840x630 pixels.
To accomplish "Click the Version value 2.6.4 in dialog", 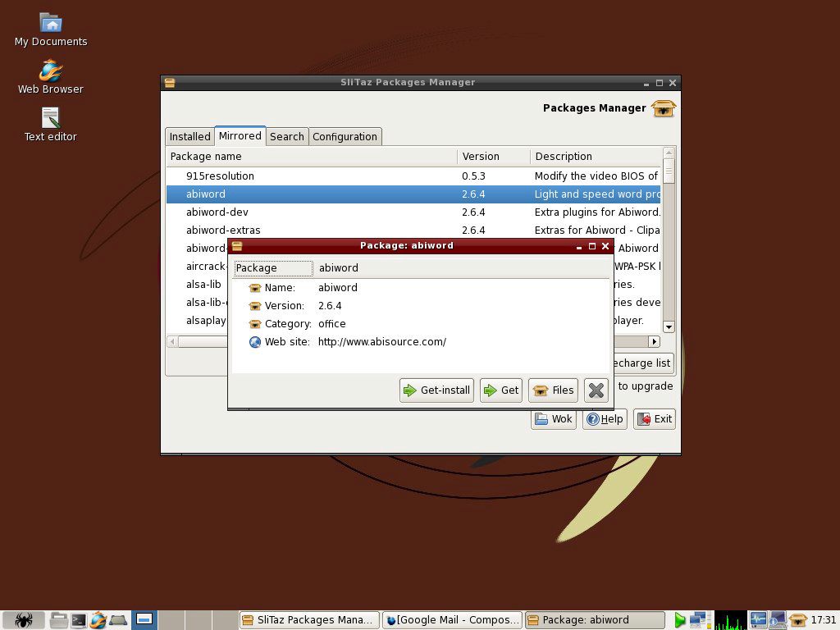I will 330,306.
